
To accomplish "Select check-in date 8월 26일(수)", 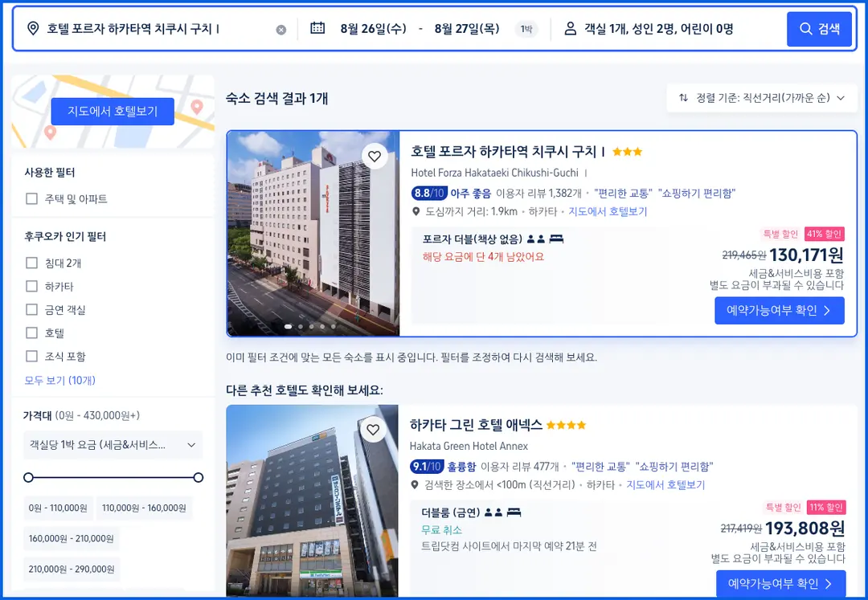I will (x=373, y=29).
